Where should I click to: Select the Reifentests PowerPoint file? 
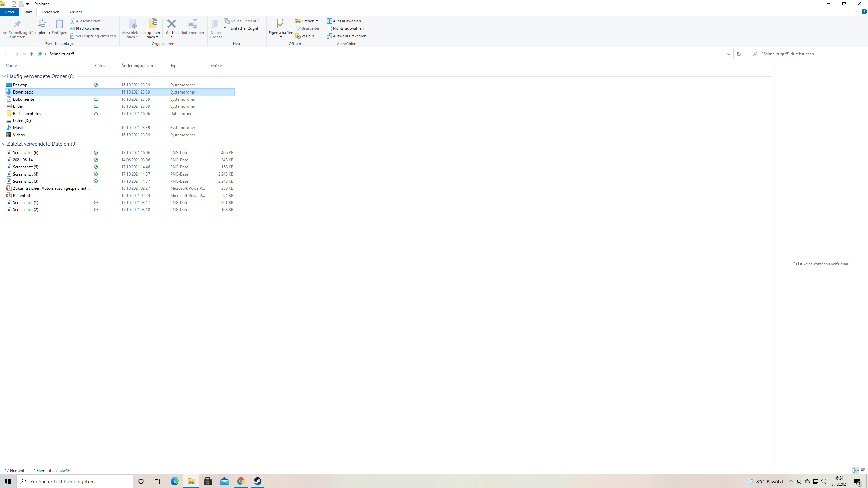(x=22, y=196)
